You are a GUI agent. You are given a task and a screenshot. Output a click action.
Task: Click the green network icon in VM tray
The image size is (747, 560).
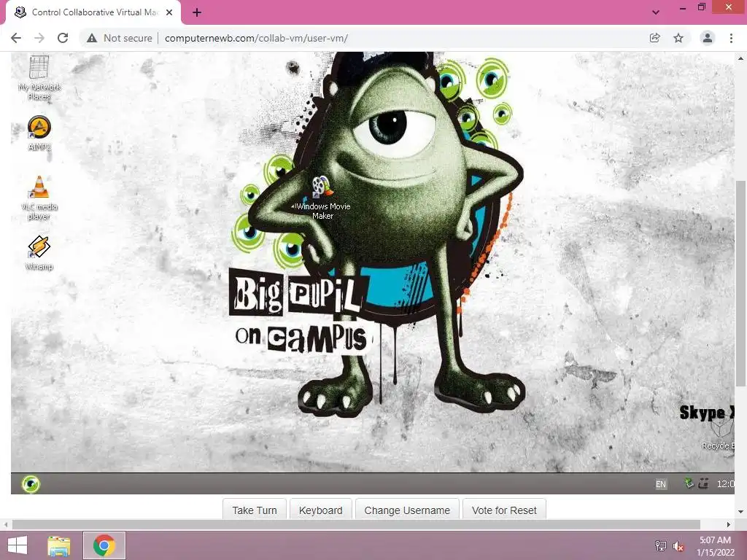[689, 483]
